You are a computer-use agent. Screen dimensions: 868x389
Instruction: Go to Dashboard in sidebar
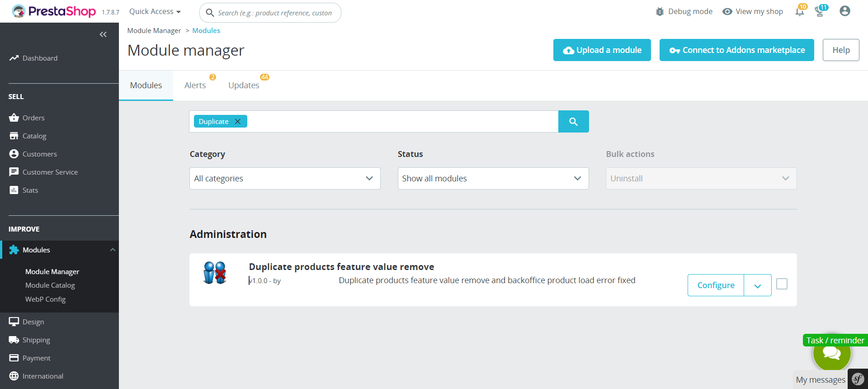[40, 58]
